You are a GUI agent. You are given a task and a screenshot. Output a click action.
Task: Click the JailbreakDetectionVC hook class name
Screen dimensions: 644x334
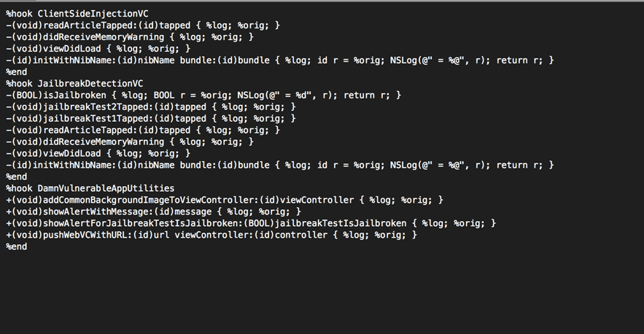pos(90,83)
